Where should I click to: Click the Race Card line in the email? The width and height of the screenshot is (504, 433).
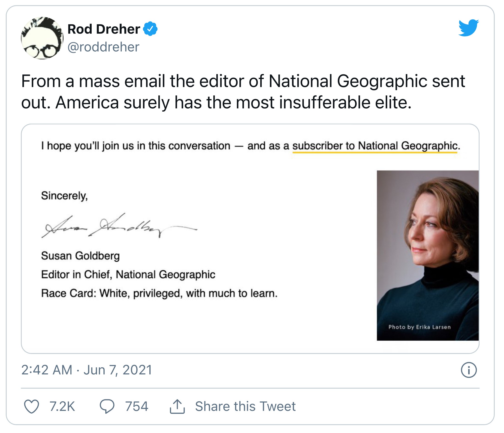pos(159,293)
